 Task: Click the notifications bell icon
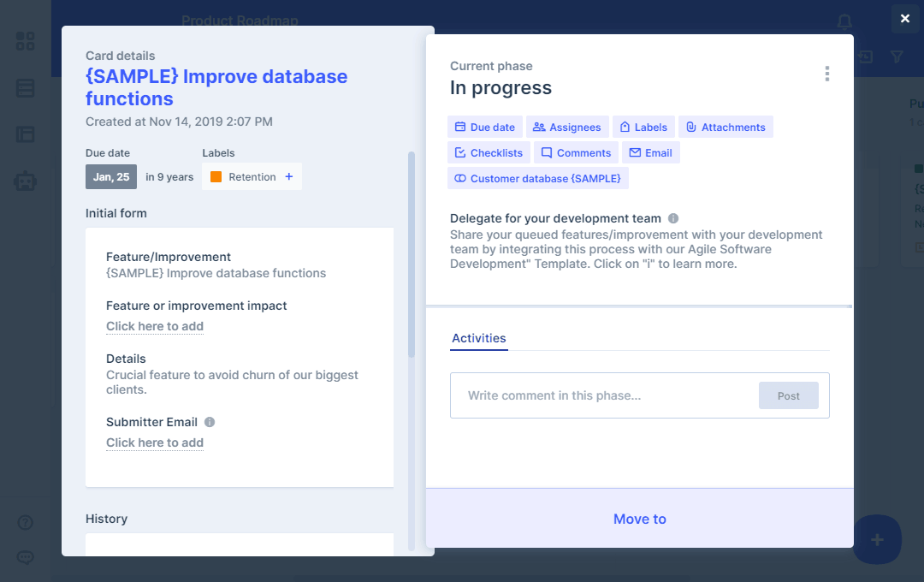(x=844, y=21)
